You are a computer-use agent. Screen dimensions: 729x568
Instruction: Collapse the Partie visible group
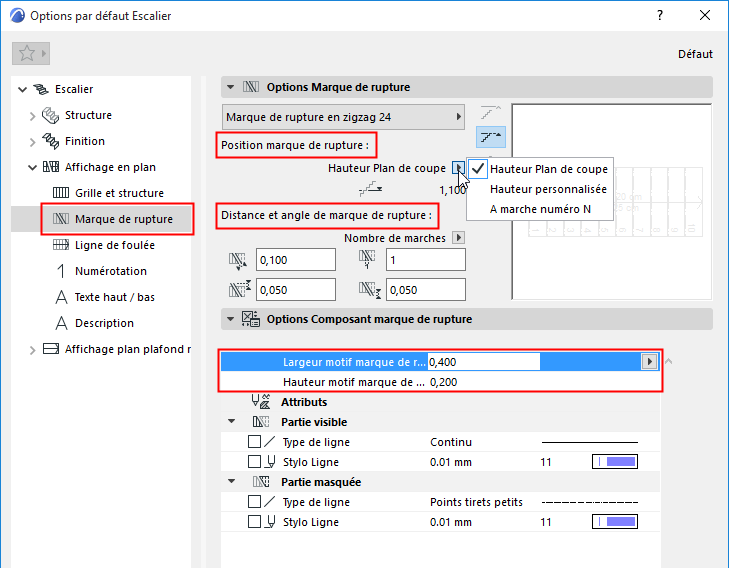pos(232,422)
